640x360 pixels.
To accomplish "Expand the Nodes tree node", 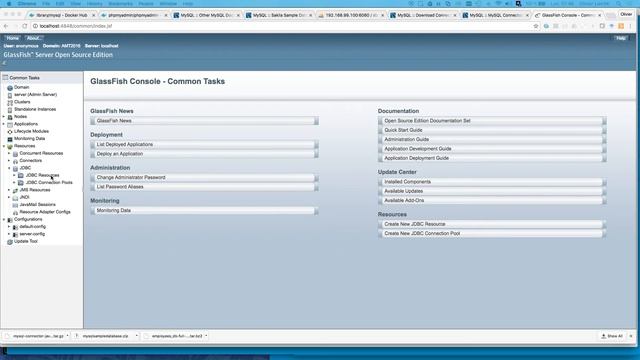I will click(4, 117).
